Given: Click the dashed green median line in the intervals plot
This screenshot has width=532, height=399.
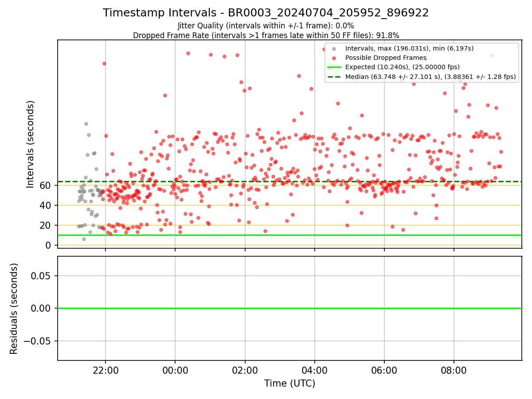Looking at the screenshot, I should click(x=289, y=181).
